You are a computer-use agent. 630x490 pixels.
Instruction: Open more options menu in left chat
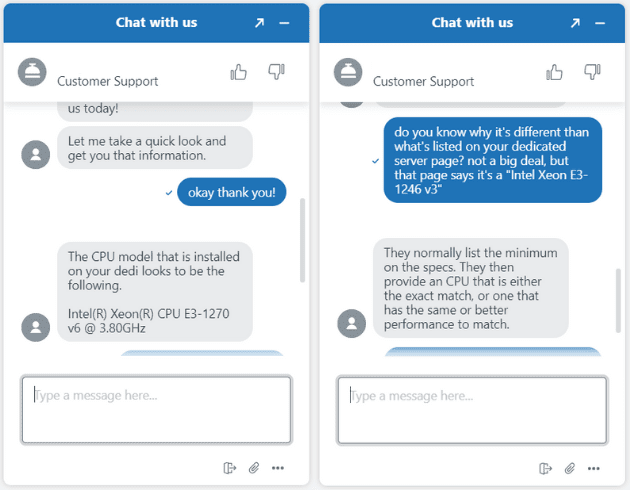278,467
